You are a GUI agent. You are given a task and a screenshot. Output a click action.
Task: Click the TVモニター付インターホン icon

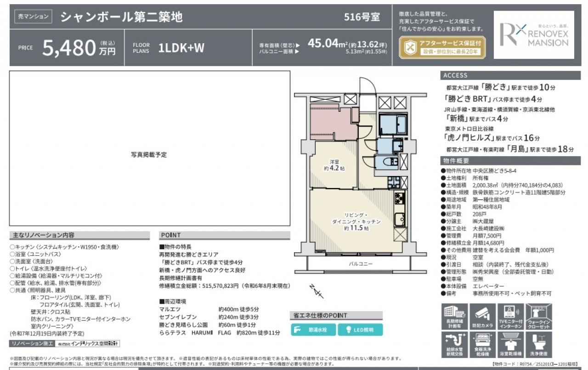pos(510,316)
